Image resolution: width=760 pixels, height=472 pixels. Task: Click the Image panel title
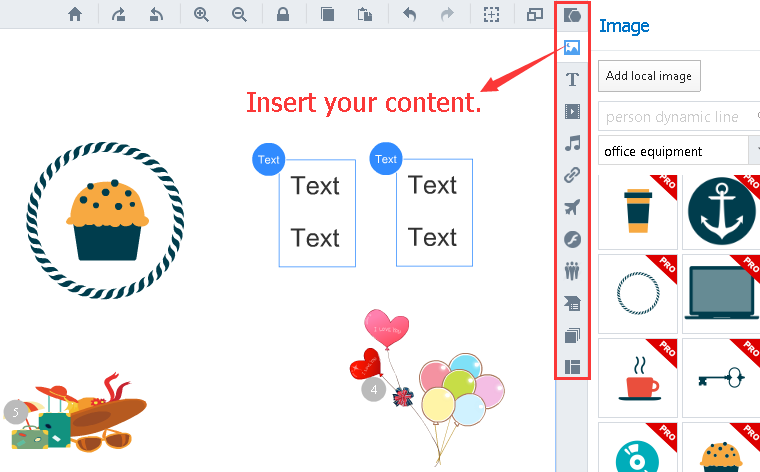tap(624, 26)
